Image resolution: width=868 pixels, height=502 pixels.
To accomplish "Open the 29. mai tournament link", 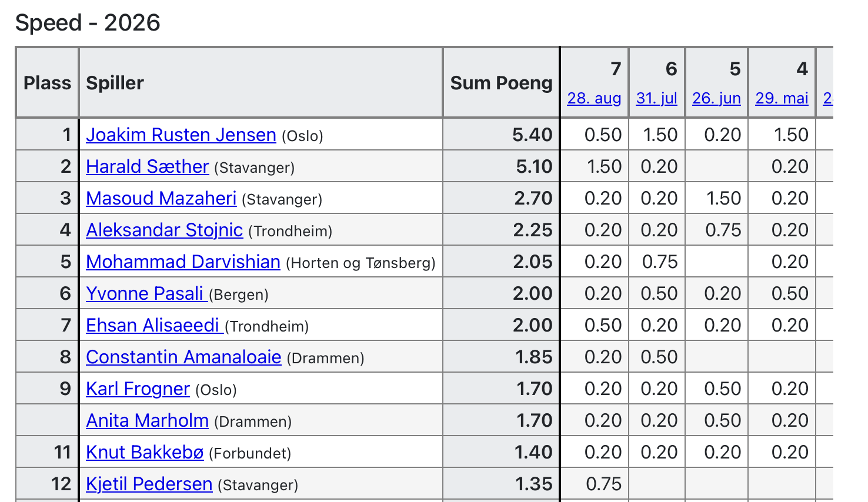I will [782, 98].
